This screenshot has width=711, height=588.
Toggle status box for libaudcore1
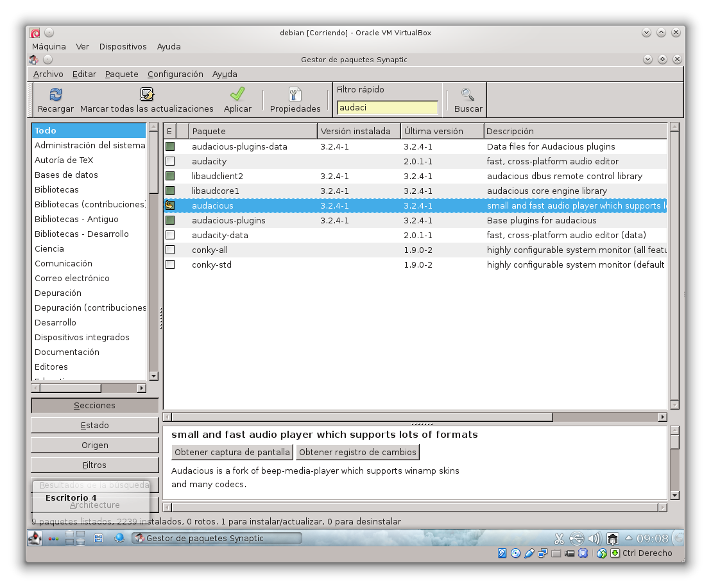tap(170, 191)
